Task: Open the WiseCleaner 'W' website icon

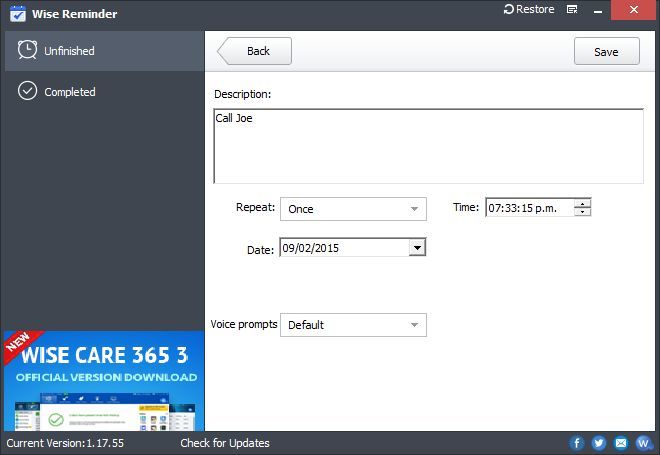Action: [643, 443]
